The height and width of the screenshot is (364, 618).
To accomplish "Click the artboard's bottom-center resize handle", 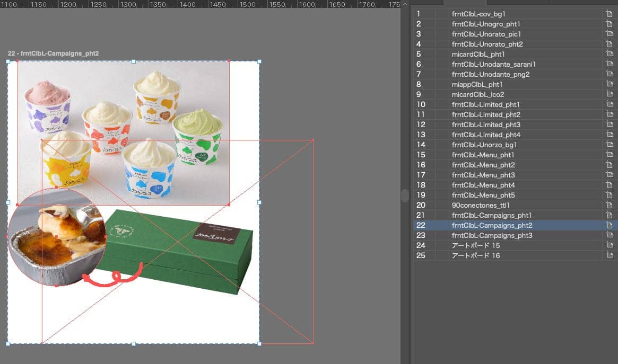I will 134,343.
